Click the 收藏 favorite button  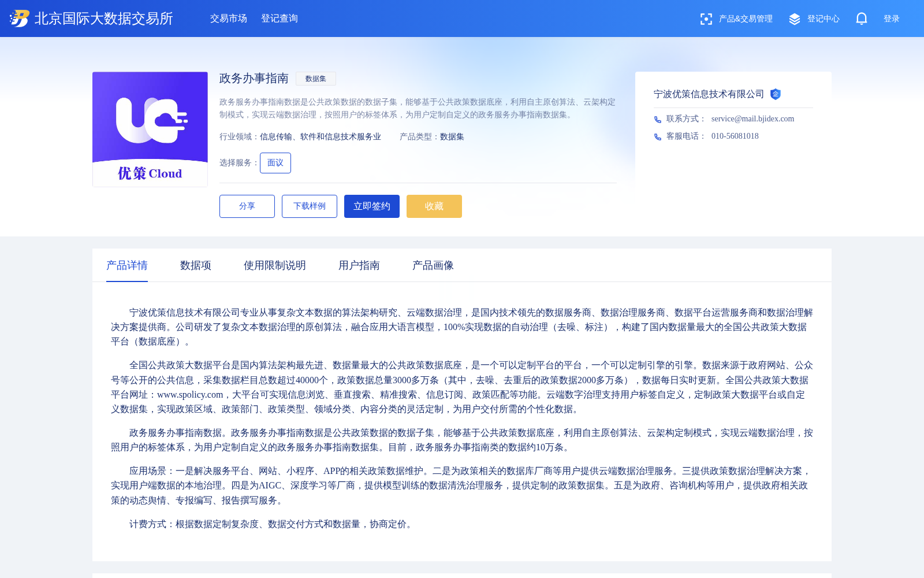[434, 206]
